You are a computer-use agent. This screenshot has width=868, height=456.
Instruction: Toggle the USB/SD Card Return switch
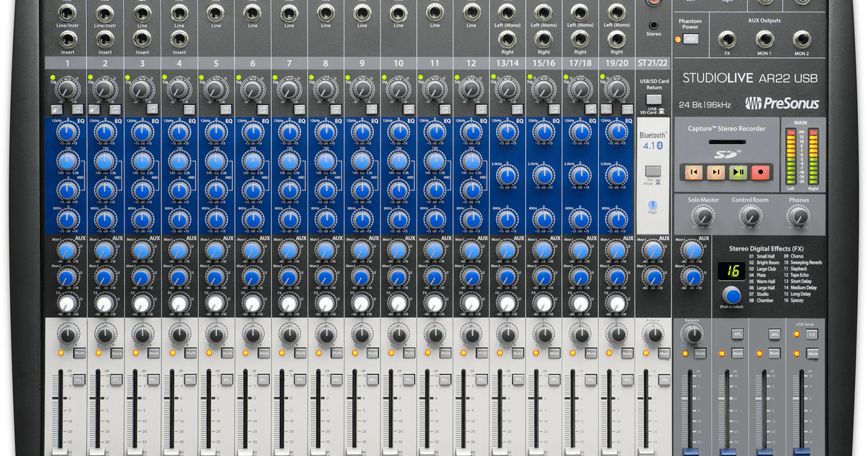click(653, 99)
